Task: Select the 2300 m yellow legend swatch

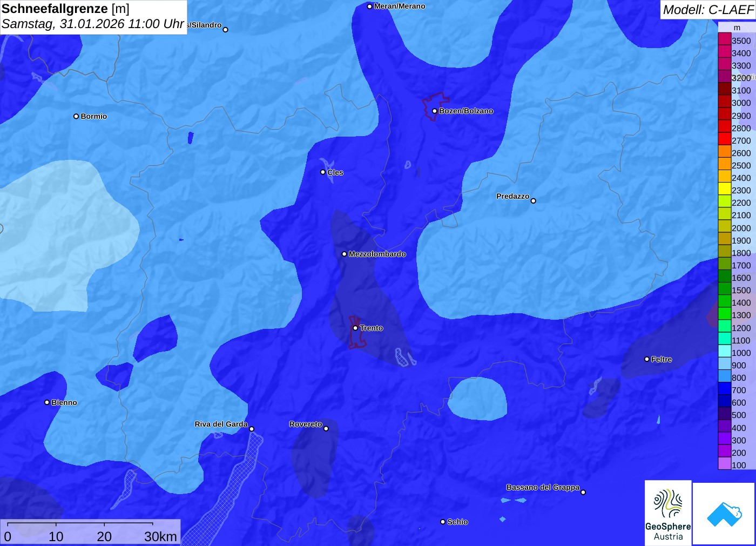Action: pos(725,188)
